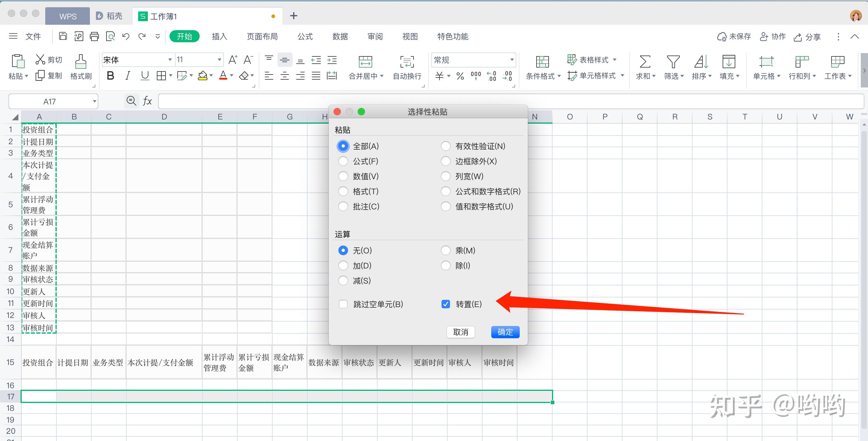Select the 数值(V) paste option
The image size is (868, 441).
(343, 176)
